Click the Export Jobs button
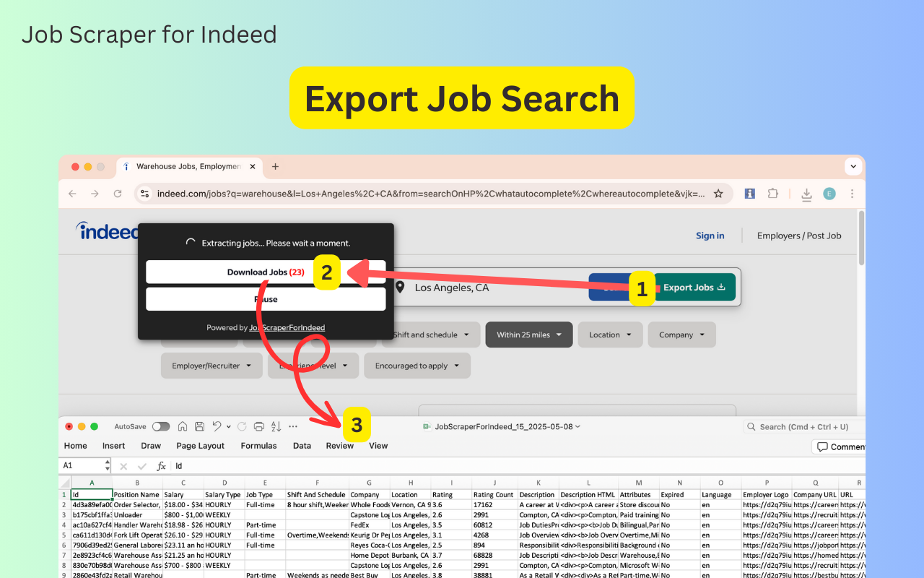Viewport: 924px width, 578px height. coord(694,287)
